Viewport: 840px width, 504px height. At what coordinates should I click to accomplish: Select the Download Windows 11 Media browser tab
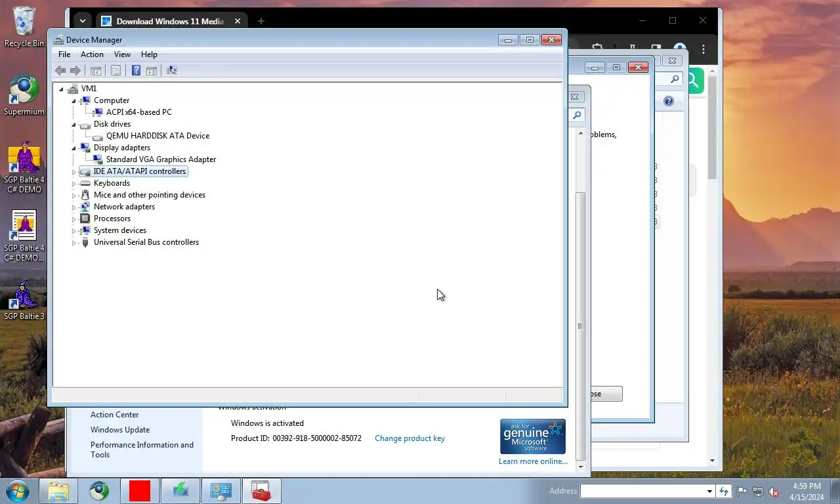click(x=172, y=21)
